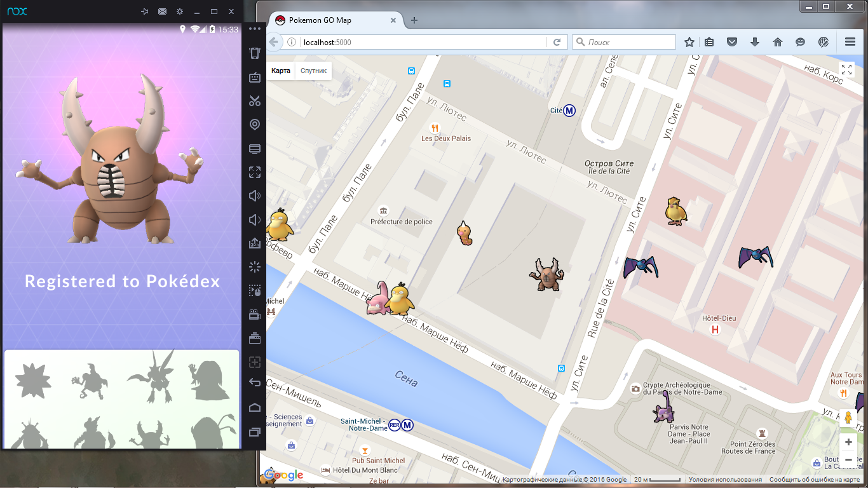868x488 pixels.
Task: Click the Google logo on the map
Action: (283, 475)
